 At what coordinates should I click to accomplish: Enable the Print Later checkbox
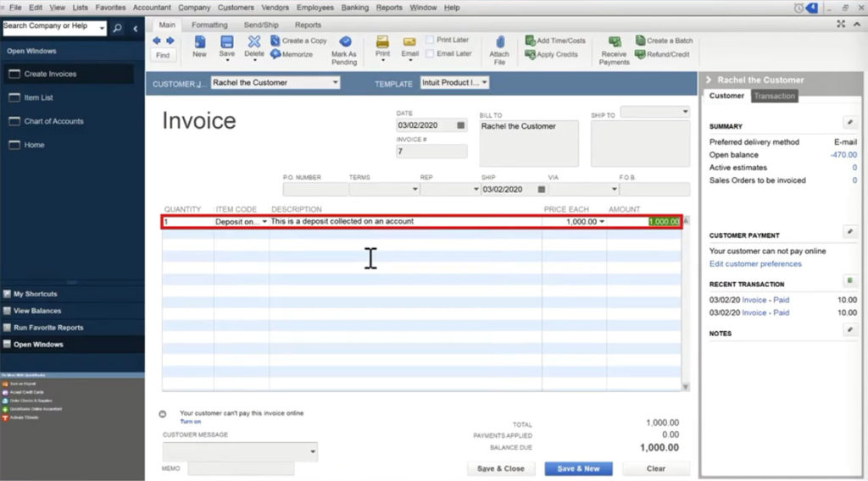point(430,40)
